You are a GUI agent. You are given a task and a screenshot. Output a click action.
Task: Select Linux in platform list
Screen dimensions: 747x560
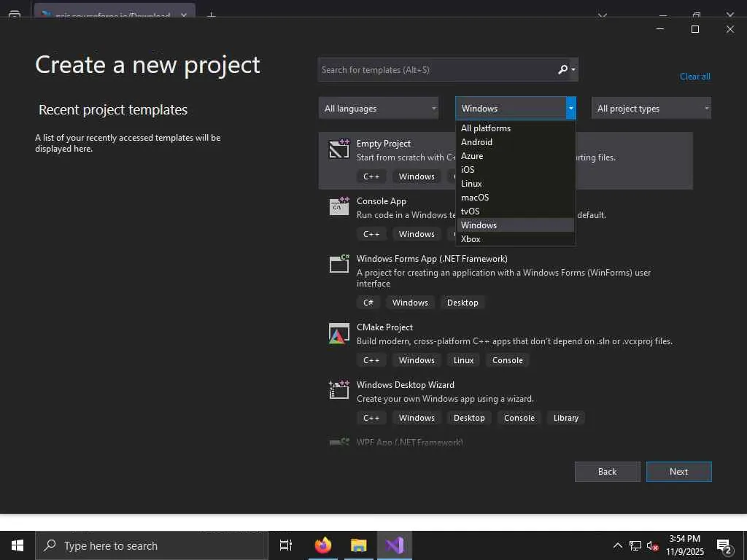(x=516, y=183)
